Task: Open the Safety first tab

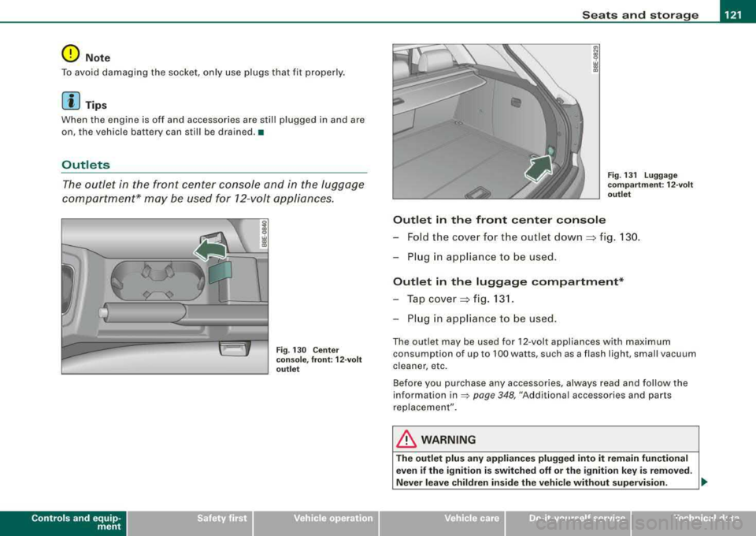Action: [190, 523]
